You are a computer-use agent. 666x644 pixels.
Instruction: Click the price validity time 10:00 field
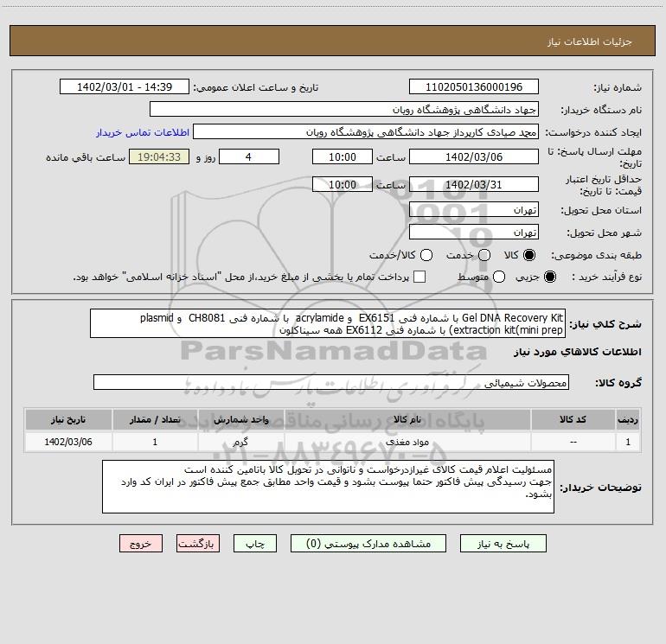click(343, 184)
